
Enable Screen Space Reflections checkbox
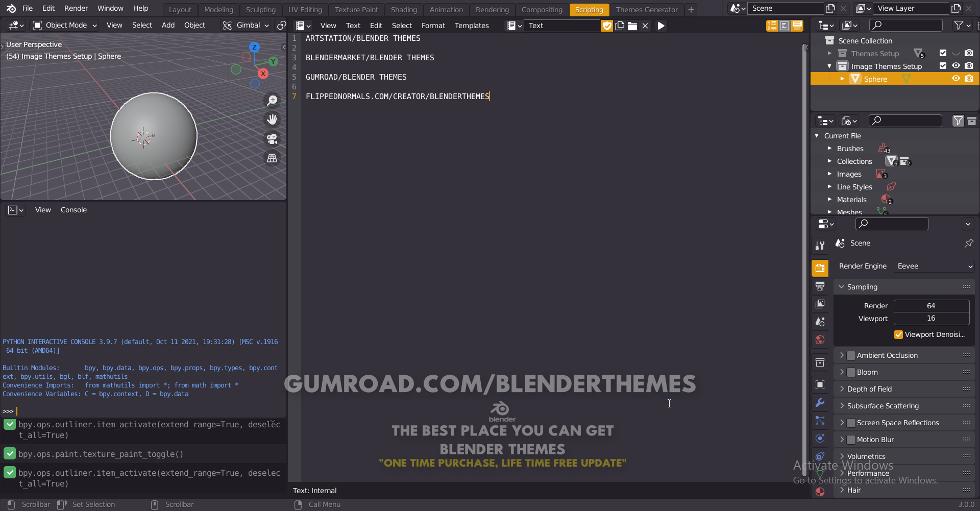851,423
